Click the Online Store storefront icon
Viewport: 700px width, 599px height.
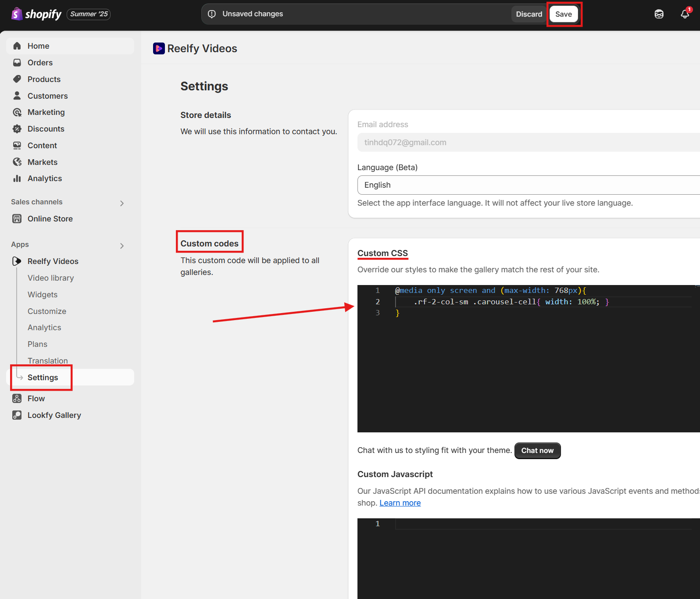point(17,219)
